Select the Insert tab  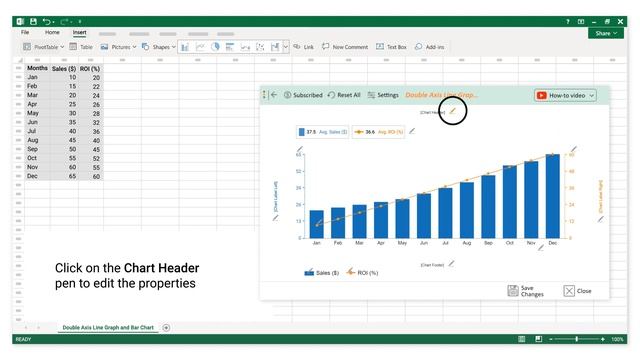[80, 32]
